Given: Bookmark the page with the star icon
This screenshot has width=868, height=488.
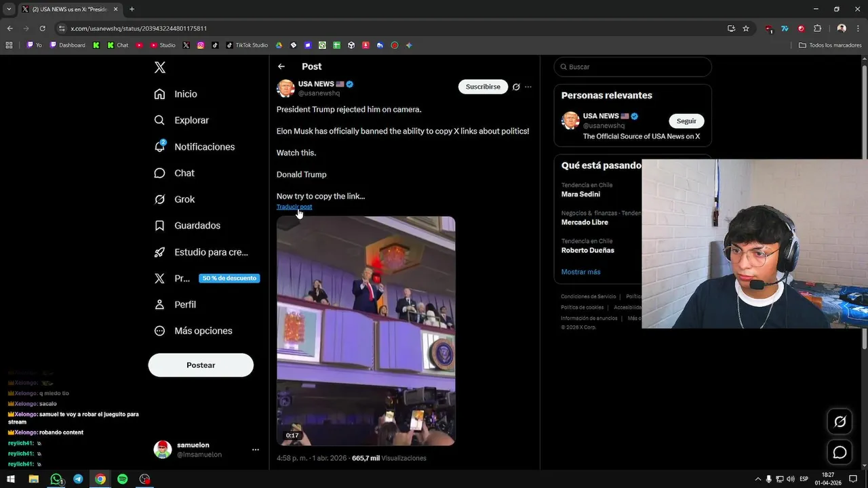Looking at the screenshot, I should point(746,28).
